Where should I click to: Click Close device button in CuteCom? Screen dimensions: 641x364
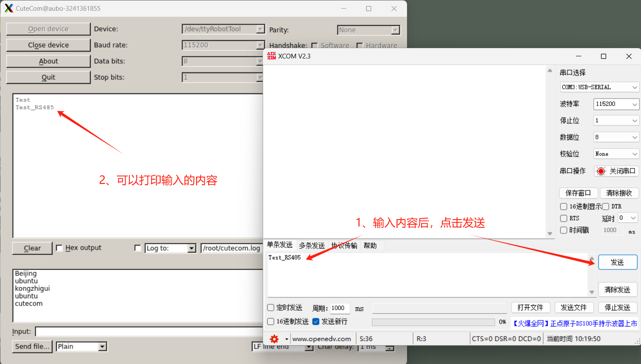[48, 45]
